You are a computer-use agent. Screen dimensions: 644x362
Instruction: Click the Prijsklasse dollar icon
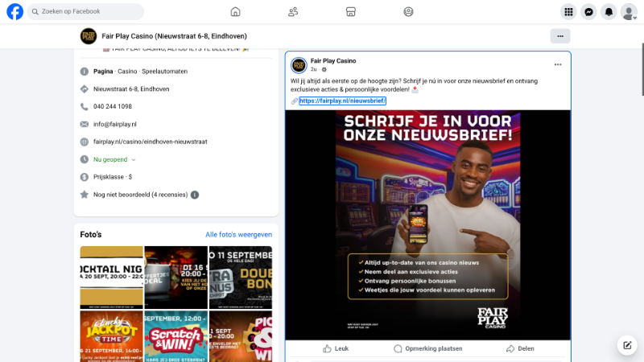coord(85,177)
